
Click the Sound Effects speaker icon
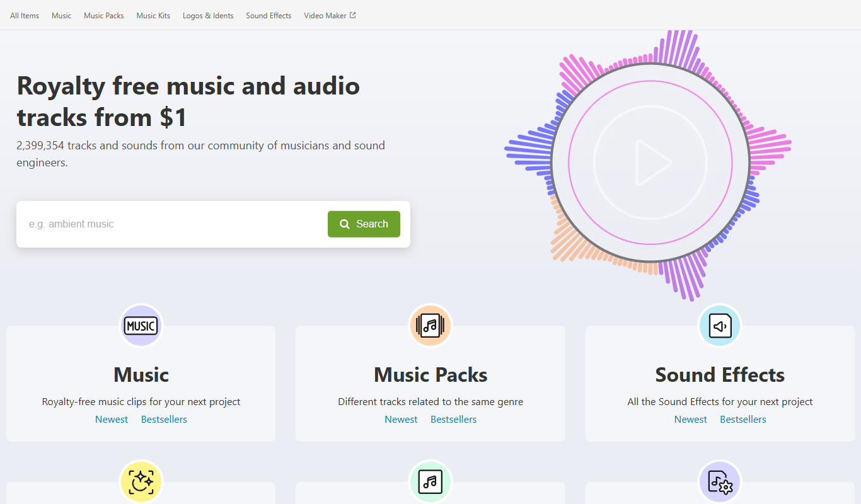(720, 326)
